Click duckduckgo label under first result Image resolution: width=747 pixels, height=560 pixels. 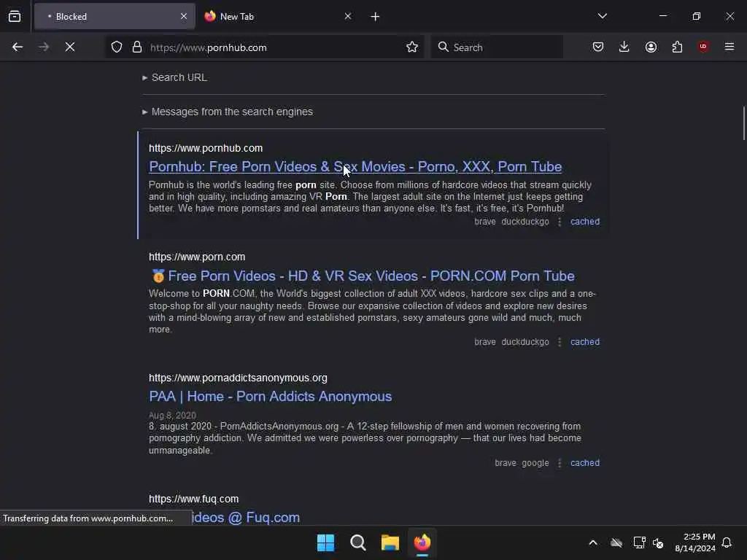point(525,222)
